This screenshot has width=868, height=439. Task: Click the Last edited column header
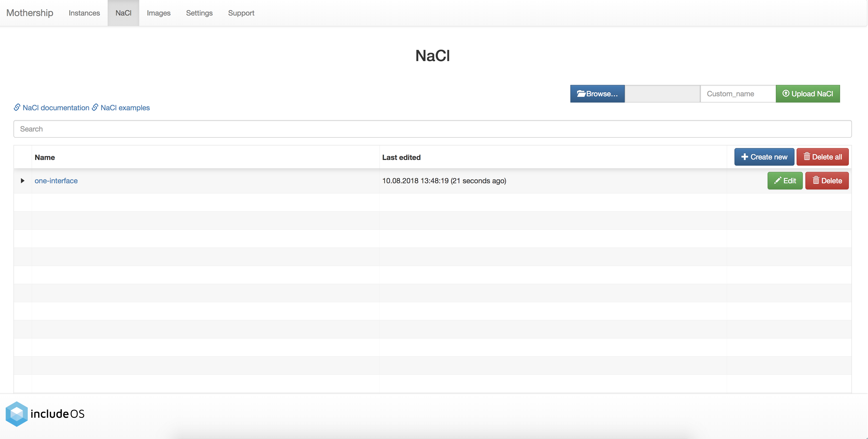coord(401,157)
